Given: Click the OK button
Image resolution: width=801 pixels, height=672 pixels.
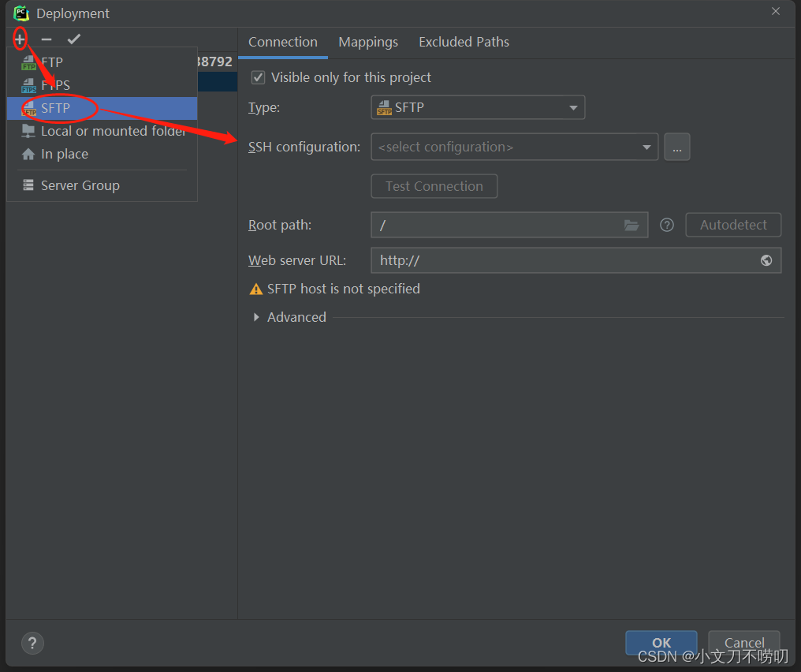Looking at the screenshot, I should (x=661, y=642).
